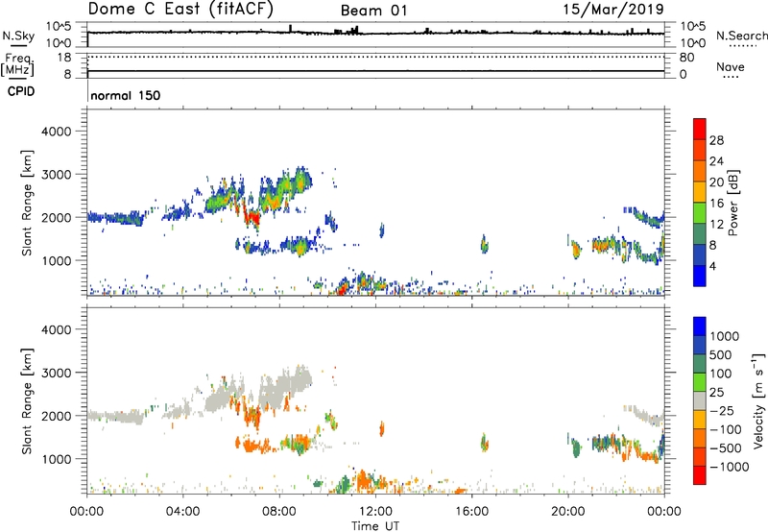The height and width of the screenshot is (532, 768).
Task: Select the "Beam 01" header label
Action: (x=373, y=11)
